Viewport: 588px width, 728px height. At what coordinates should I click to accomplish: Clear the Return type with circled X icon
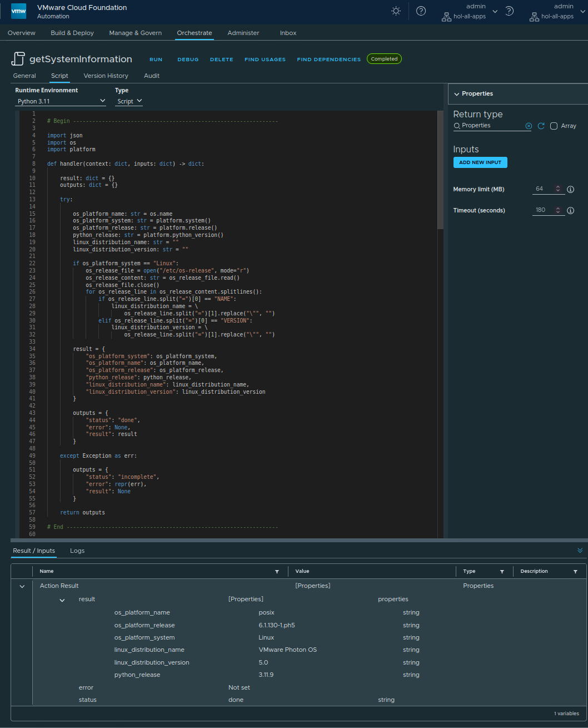click(529, 126)
